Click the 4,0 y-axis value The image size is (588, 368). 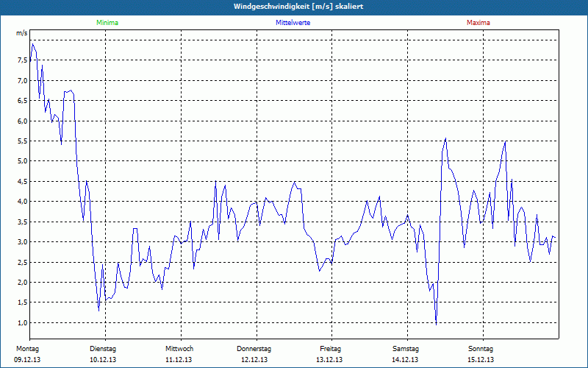(23, 202)
